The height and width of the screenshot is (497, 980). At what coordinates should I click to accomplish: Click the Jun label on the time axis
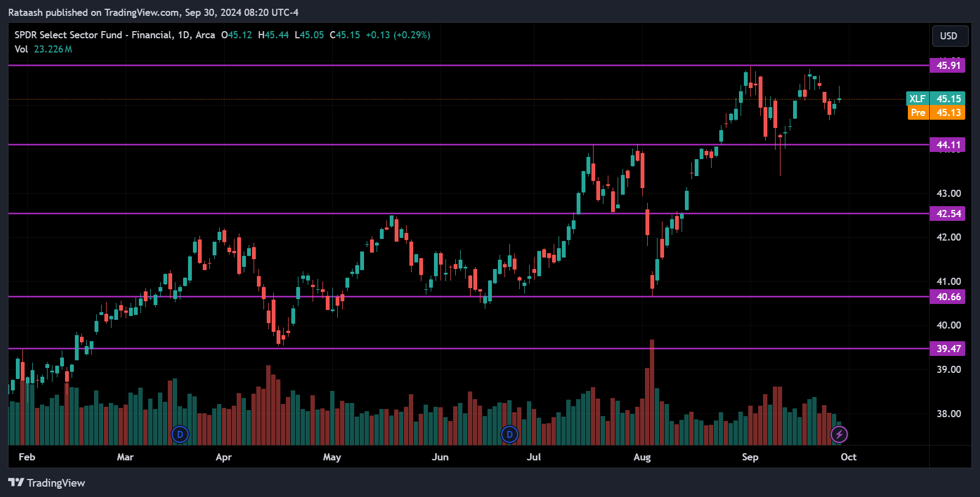[x=440, y=457]
